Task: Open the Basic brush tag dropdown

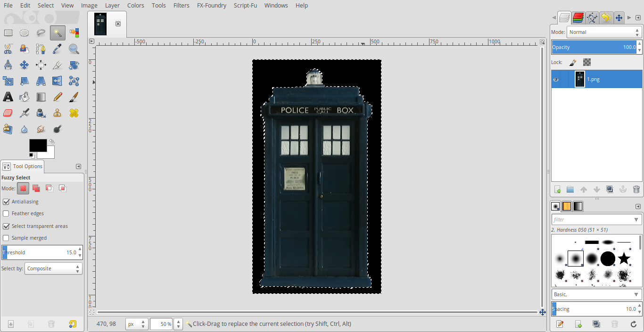Action: pos(637,294)
